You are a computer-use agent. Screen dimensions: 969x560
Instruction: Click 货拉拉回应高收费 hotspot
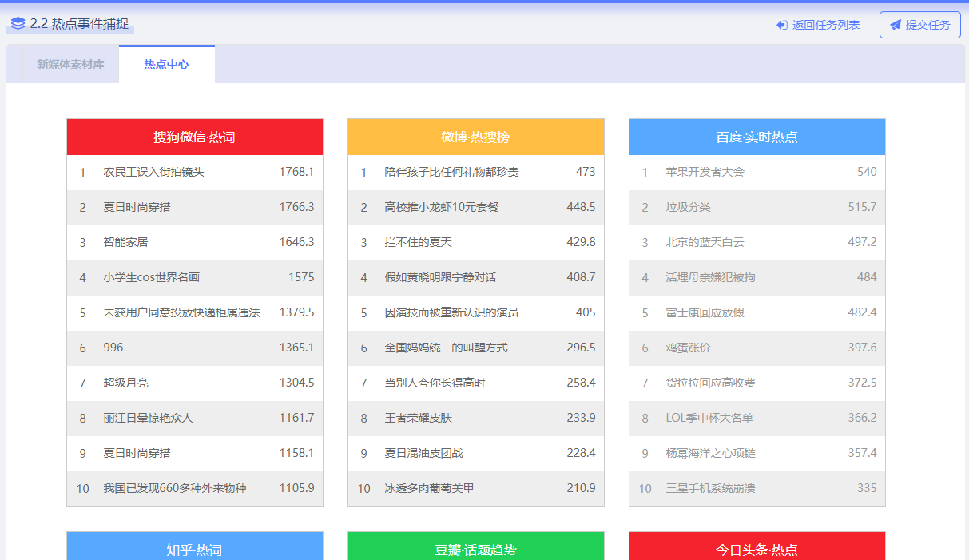[x=710, y=383]
